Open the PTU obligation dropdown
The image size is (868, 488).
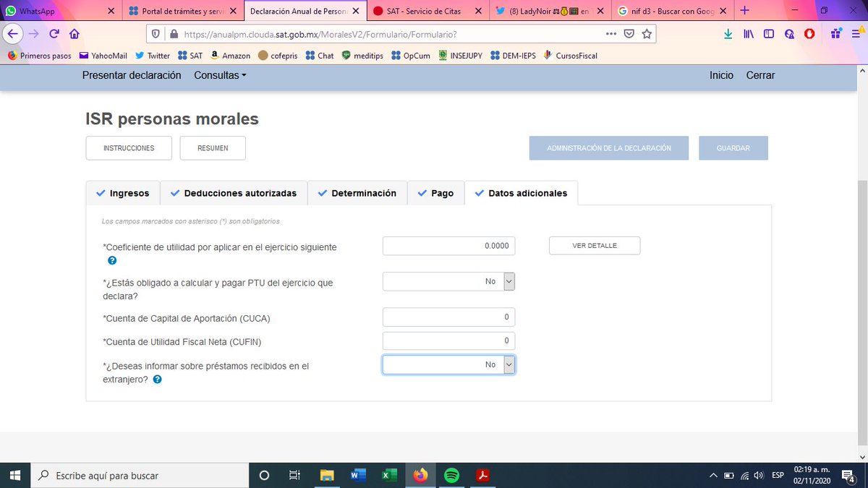(448, 281)
